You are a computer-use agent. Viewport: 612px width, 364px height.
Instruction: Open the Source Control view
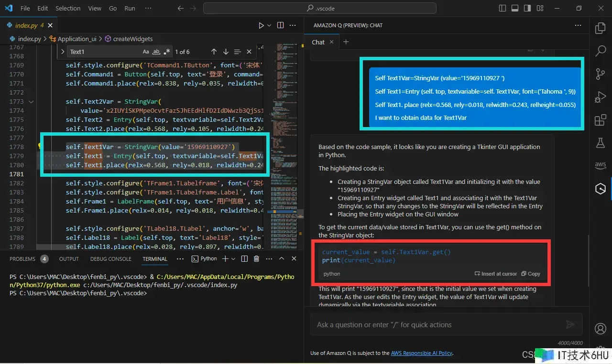coord(601,74)
